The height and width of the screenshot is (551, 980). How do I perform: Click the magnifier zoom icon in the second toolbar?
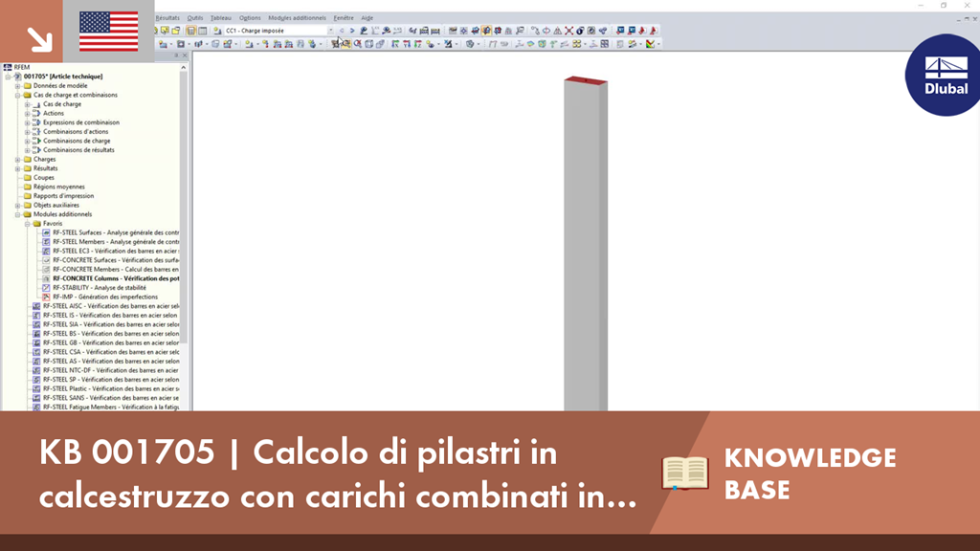coord(358,44)
